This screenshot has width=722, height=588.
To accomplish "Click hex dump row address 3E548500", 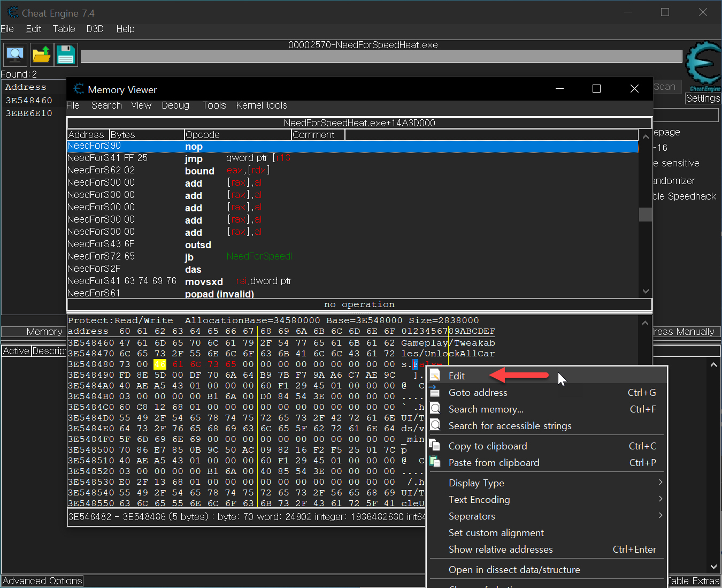I will pyautogui.click(x=91, y=450).
